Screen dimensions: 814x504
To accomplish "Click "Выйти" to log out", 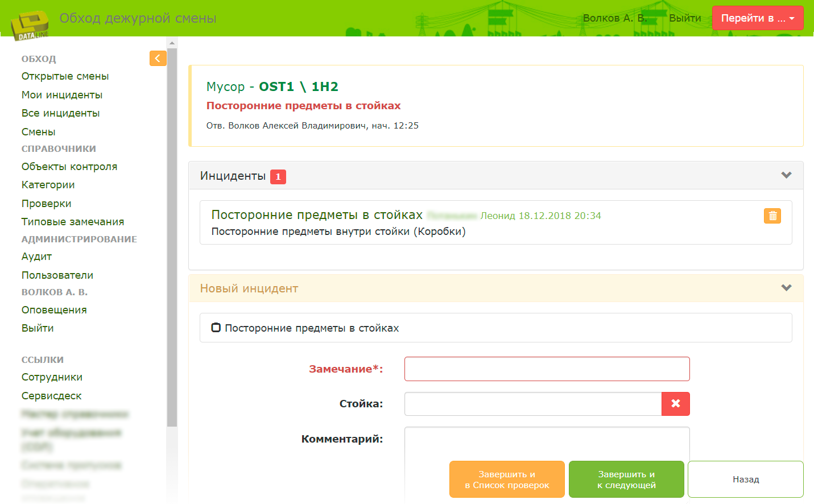I will [x=684, y=18].
